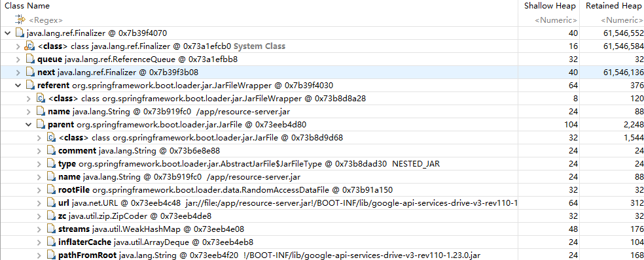Click the referent JarFileWrapper object icon
644x260 pixels.
(x=29, y=86)
